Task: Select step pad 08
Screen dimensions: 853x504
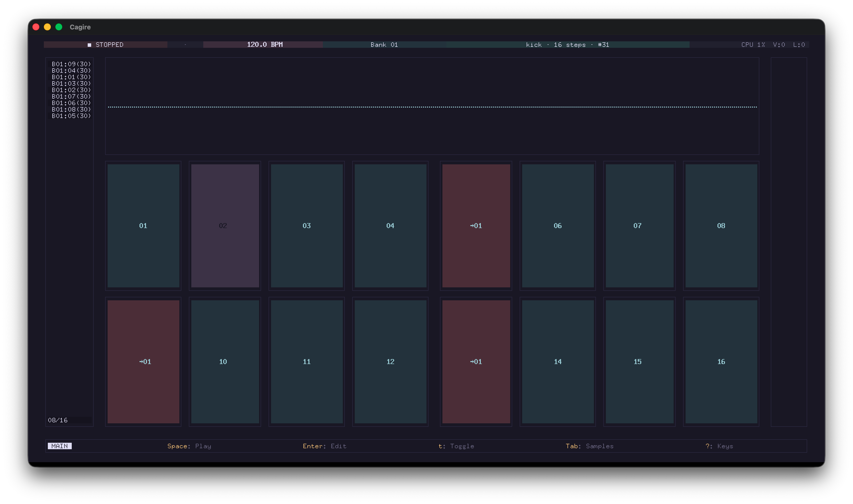Action: point(721,226)
